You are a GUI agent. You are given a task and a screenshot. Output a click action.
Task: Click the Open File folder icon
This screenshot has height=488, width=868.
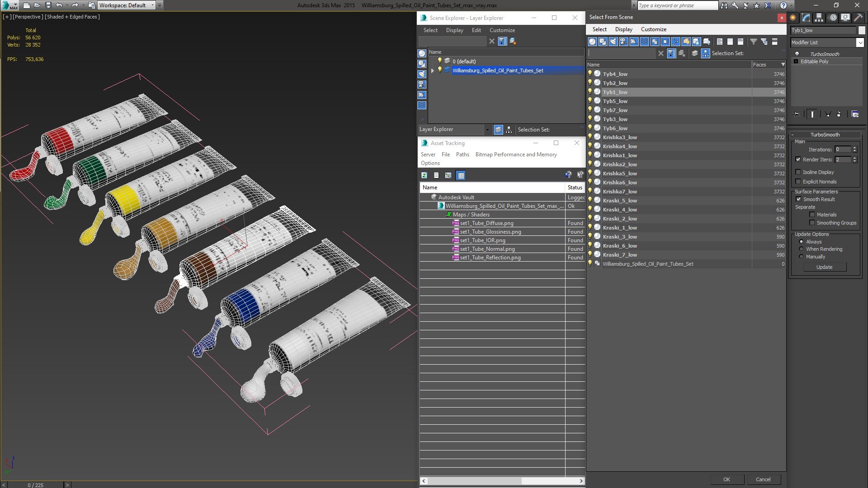(38, 5)
